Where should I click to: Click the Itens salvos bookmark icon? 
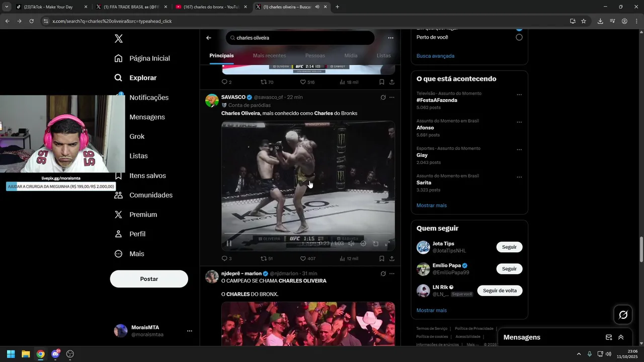(119, 176)
